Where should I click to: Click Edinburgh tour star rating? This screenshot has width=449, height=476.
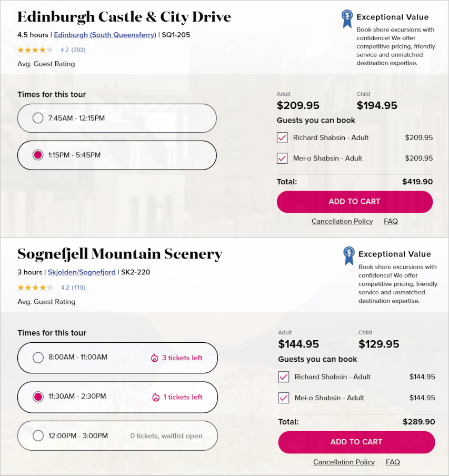[35, 50]
